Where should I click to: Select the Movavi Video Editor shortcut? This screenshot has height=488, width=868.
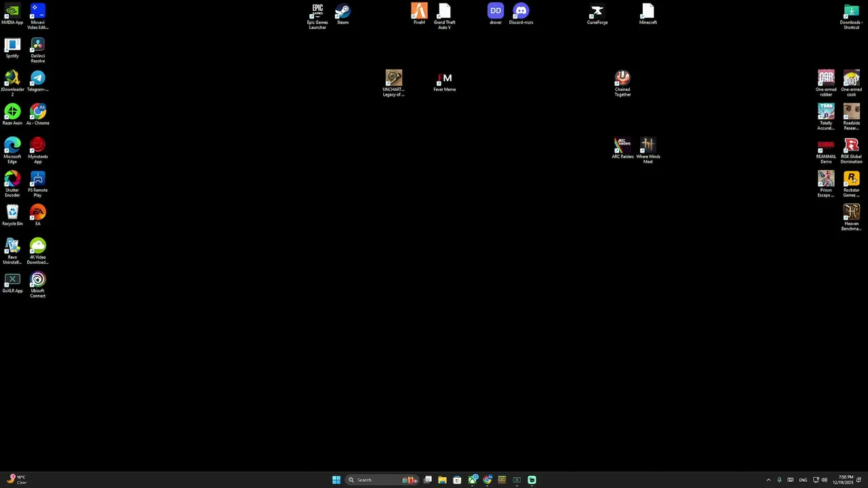[38, 16]
